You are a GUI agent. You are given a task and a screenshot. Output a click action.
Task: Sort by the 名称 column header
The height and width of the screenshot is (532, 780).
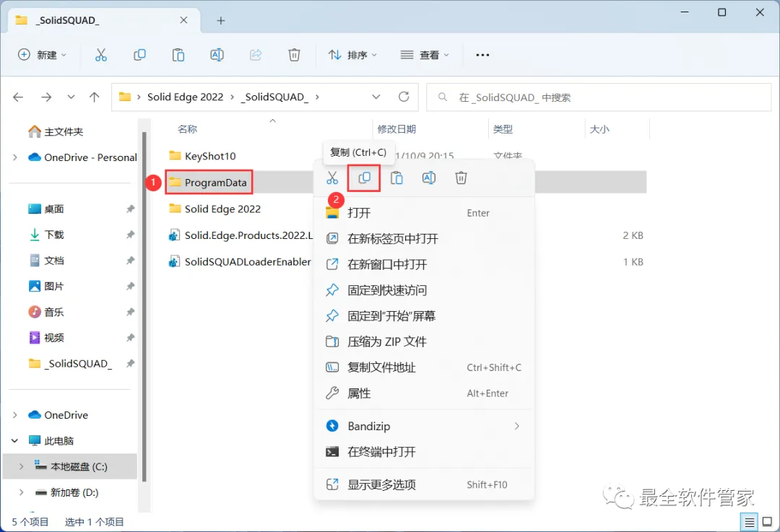(188, 129)
